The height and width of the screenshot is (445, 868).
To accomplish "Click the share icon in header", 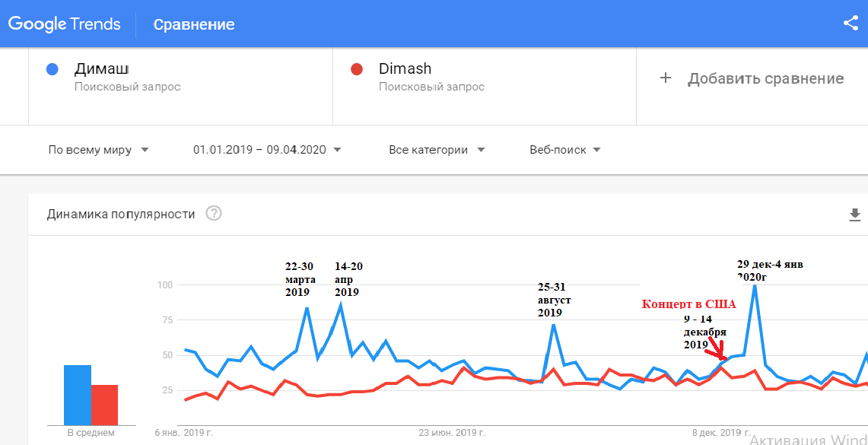I will click(x=851, y=24).
